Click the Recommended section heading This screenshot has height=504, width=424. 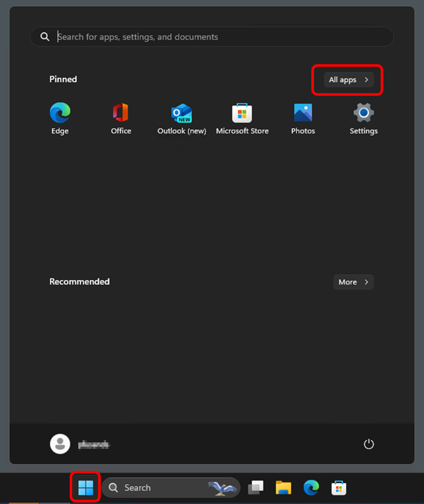pos(80,282)
